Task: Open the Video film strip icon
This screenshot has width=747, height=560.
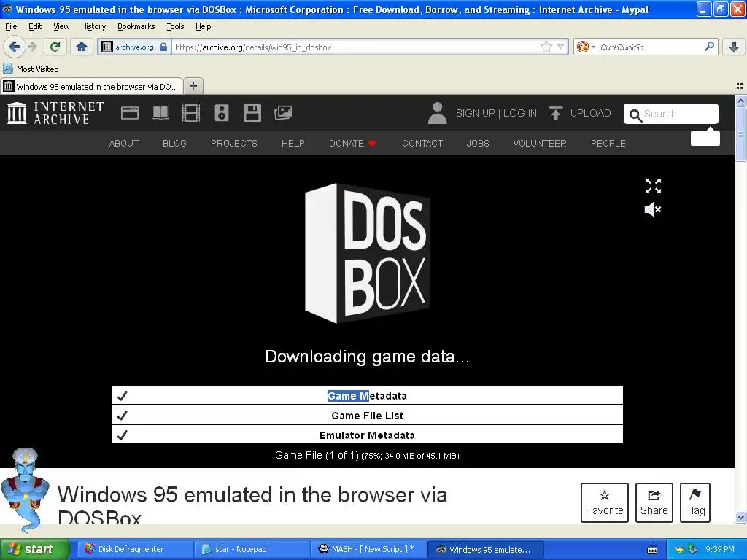Action: (191, 113)
